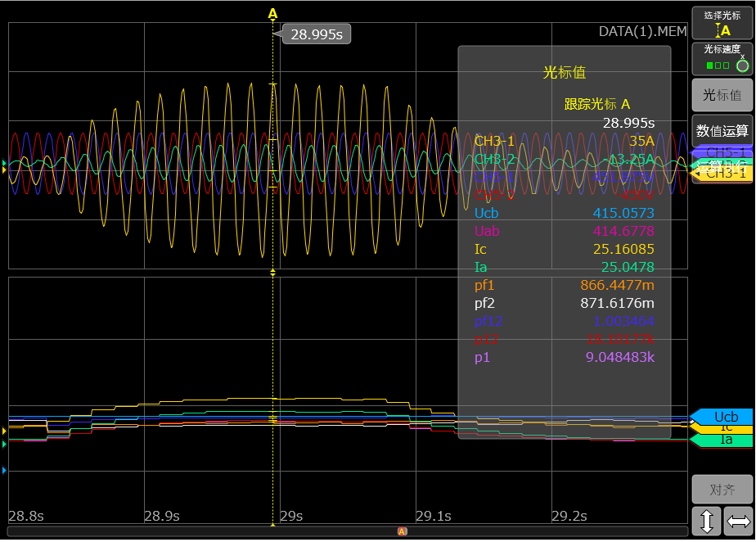Image resolution: width=756 pixels, height=542 pixels.
Task: Select the p1 9.048483k value row
Action: (564, 357)
